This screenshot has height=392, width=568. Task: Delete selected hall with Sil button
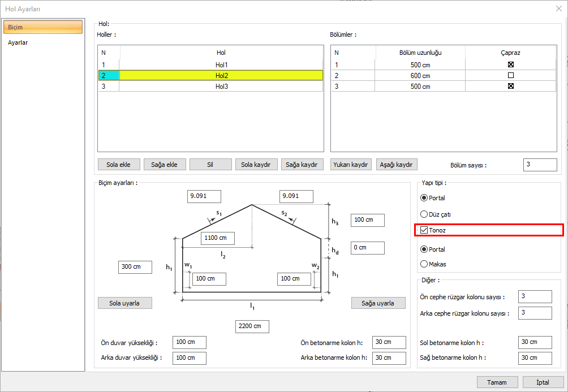(x=210, y=165)
